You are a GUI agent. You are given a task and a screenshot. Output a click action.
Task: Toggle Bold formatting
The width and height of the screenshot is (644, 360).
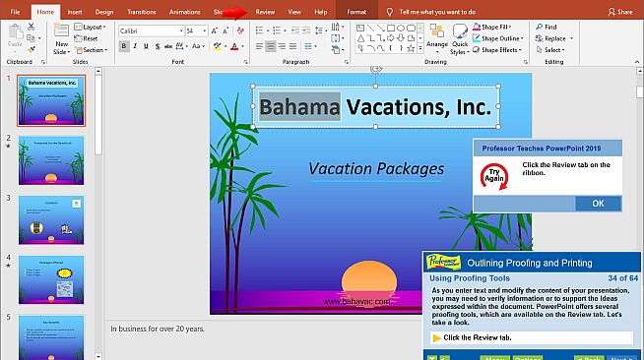coord(124,46)
